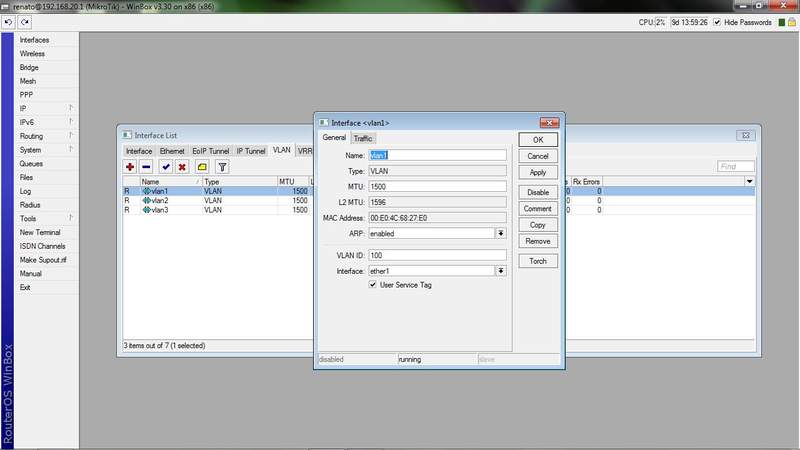Screen dimensions: 800x450
Task: Click Exit in the sidebar menu
Action: click(24, 287)
